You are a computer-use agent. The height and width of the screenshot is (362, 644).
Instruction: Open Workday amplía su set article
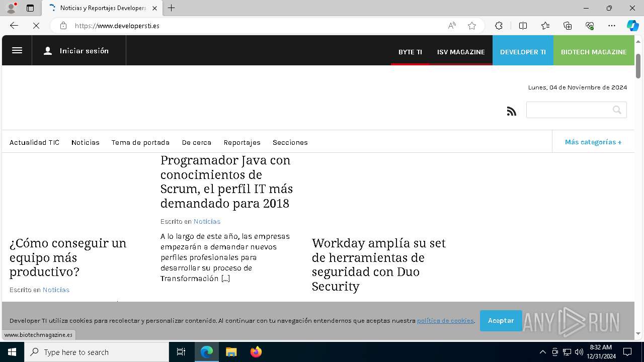pos(378,264)
